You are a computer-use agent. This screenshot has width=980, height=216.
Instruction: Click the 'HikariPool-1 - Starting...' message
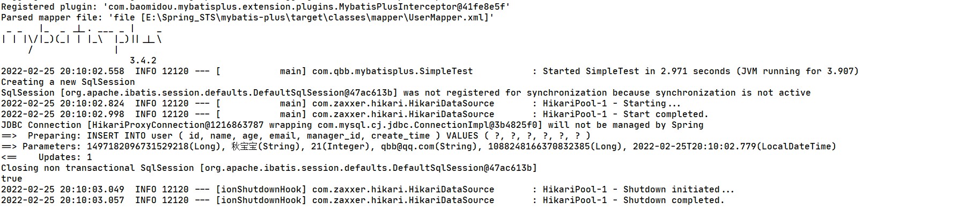(611, 104)
